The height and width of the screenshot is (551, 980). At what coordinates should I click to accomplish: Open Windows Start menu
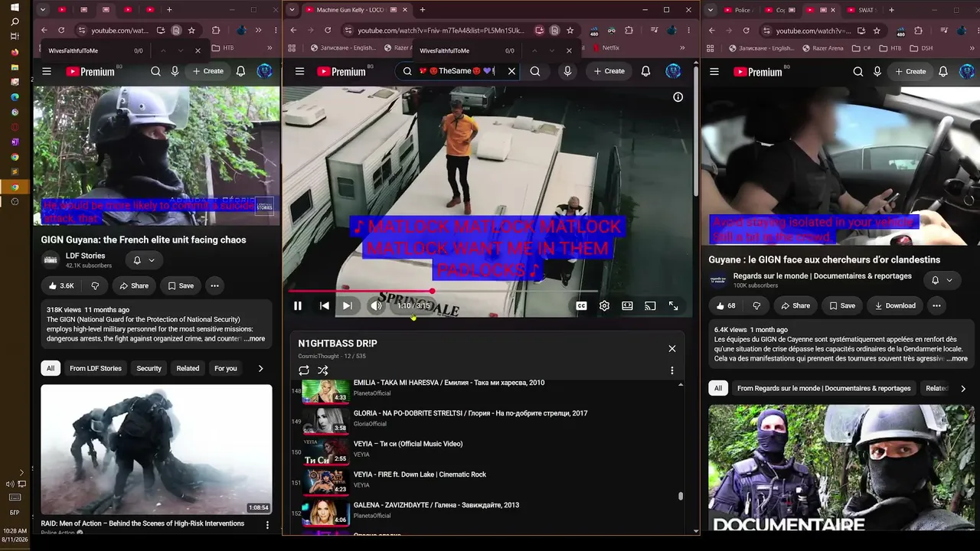(x=15, y=7)
